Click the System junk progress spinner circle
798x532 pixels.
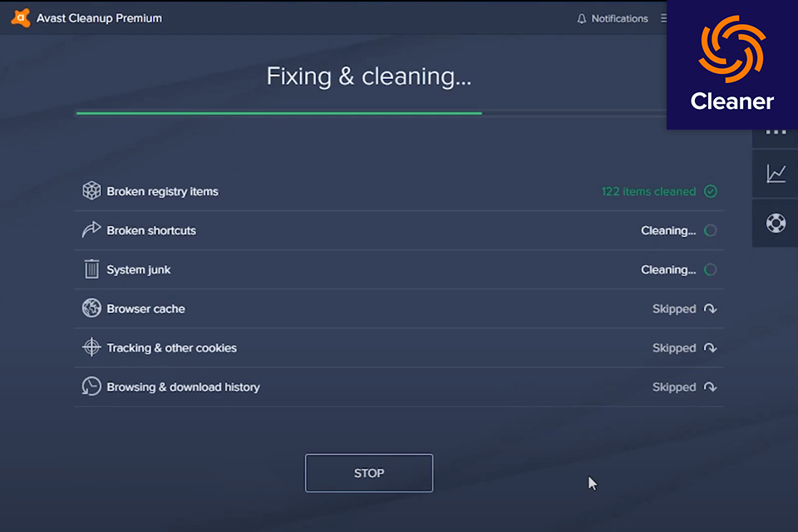(x=711, y=270)
